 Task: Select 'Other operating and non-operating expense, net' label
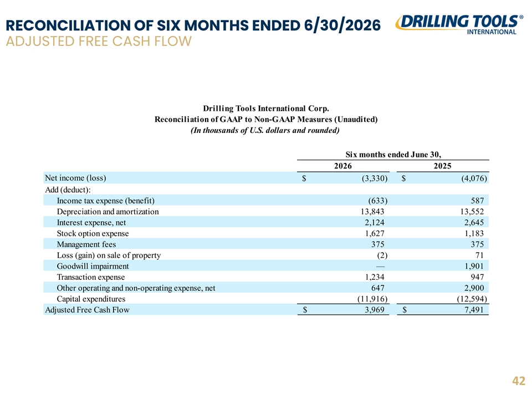(x=136, y=288)
